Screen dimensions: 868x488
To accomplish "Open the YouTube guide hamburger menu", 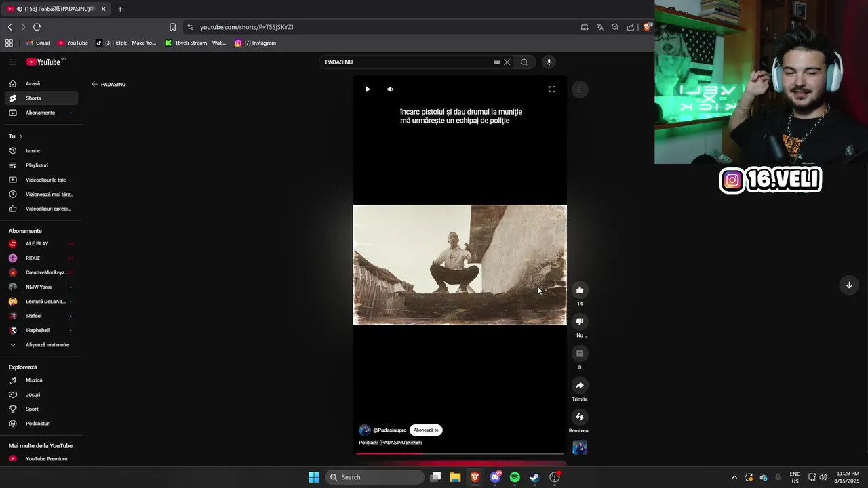I will click(12, 62).
